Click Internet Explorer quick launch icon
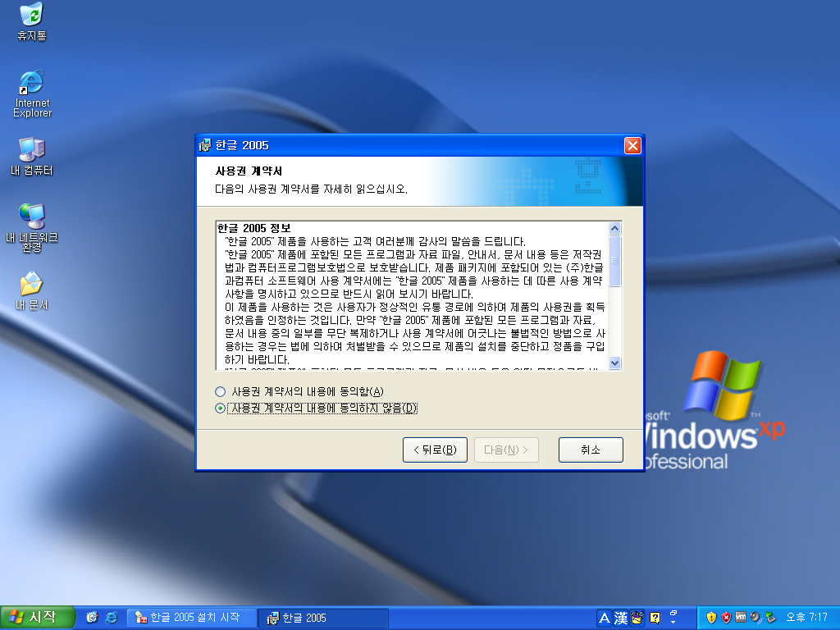 click(112, 618)
